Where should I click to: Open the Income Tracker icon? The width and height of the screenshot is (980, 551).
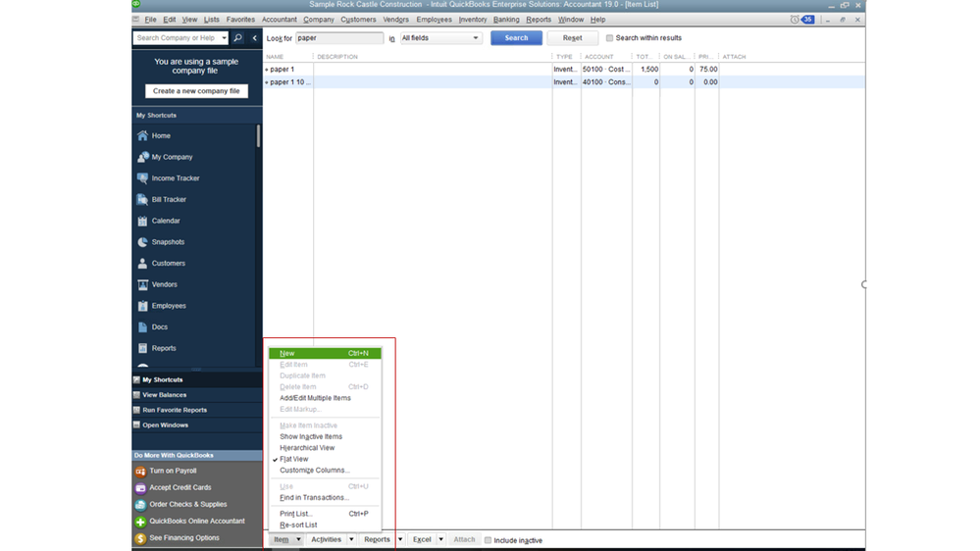(142, 178)
